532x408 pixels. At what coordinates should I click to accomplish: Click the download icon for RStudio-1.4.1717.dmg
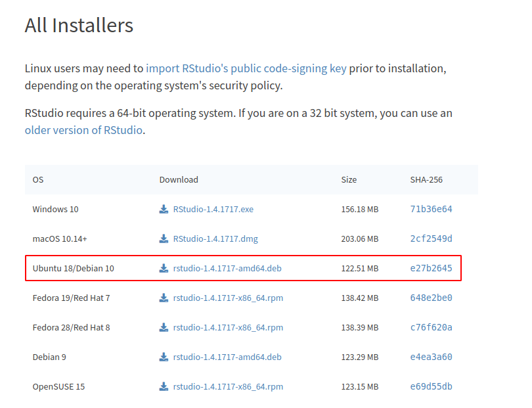(x=163, y=238)
